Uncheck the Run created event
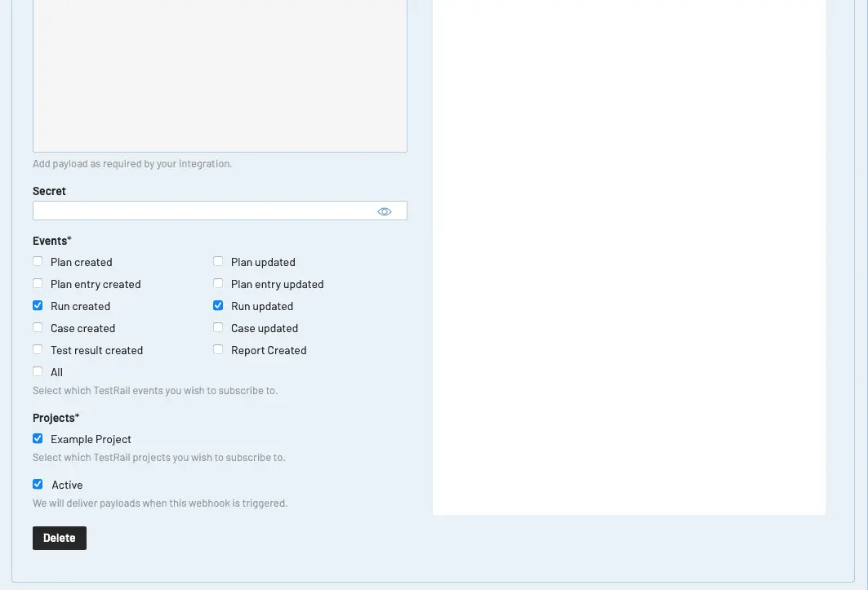 click(38, 305)
